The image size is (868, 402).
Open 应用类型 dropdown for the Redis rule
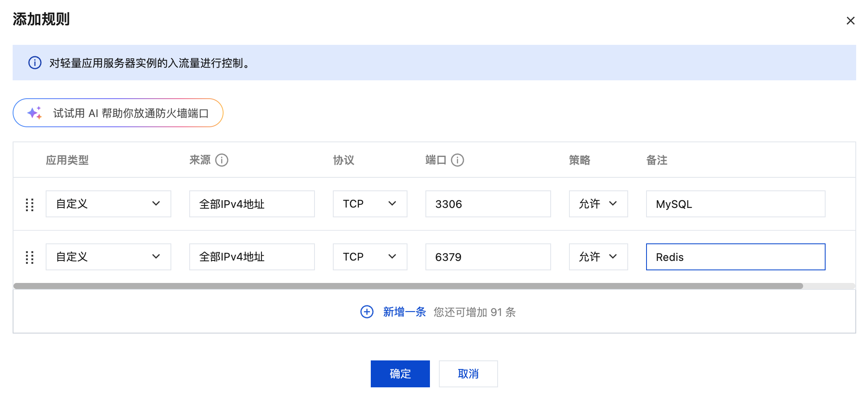pyautogui.click(x=108, y=257)
